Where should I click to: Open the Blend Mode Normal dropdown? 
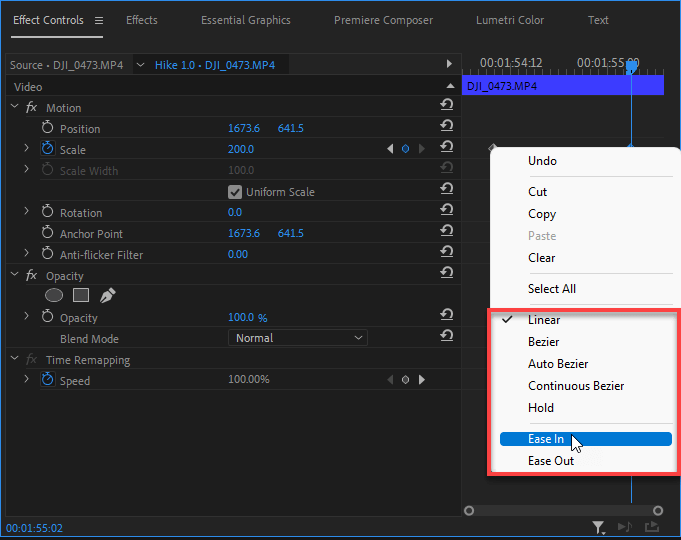pyautogui.click(x=298, y=338)
